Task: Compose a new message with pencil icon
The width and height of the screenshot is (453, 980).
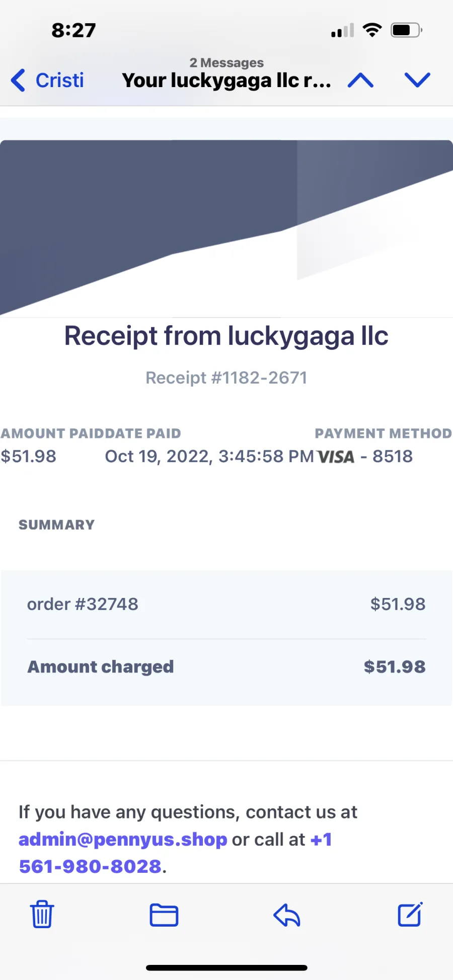Action: (x=410, y=914)
